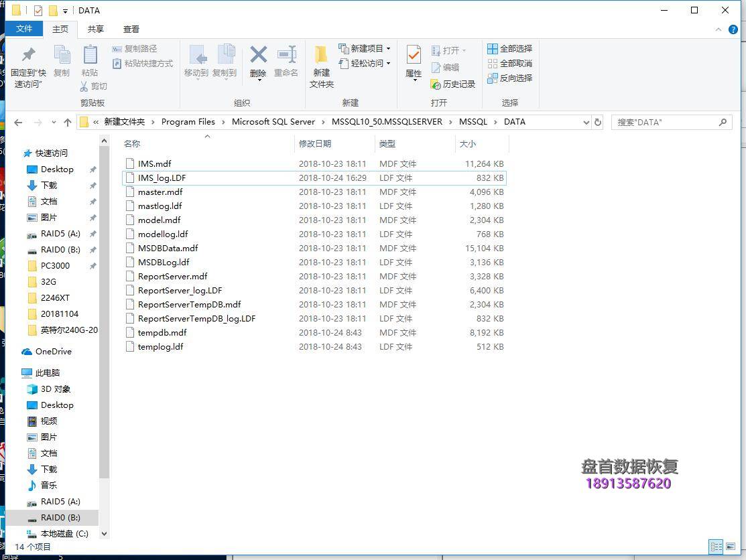This screenshot has width=746, height=560.
Task: Open the File (文件) tab
Action: 23,29
